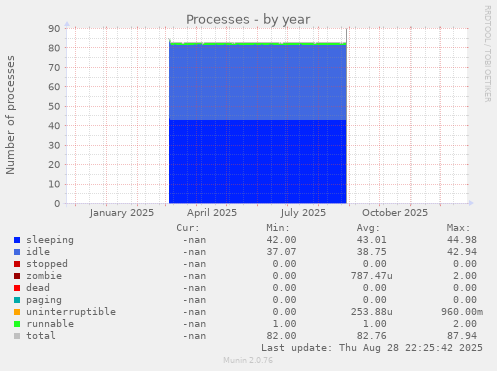The image size is (497, 371).
Task: Click the runnable legend color swatch
Action: point(17,324)
